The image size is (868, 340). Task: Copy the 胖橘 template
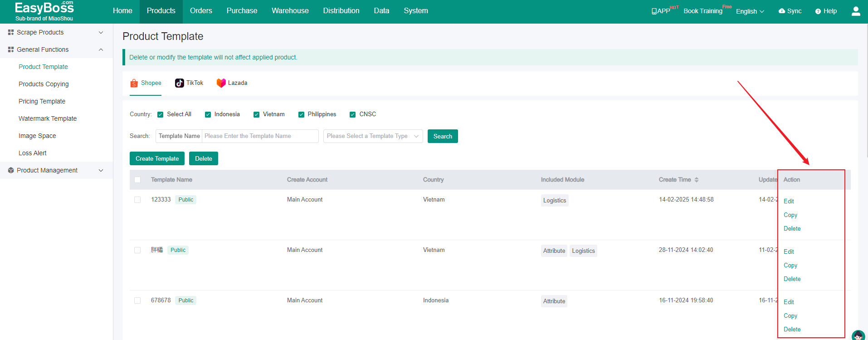[x=790, y=265]
